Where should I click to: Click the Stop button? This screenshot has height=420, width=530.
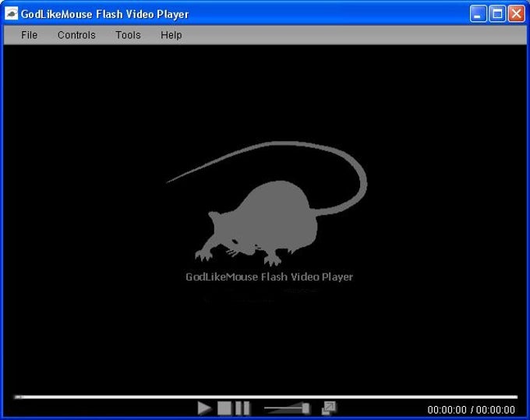pyautogui.click(x=224, y=408)
